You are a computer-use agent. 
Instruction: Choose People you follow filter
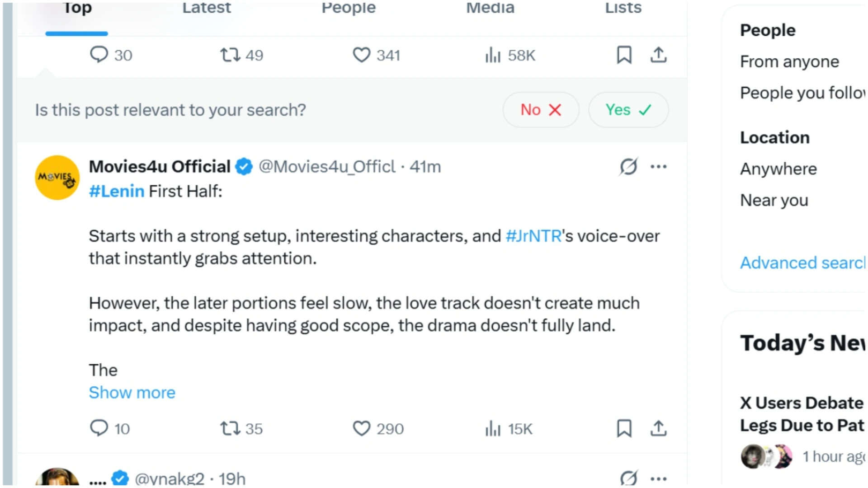pyautogui.click(x=802, y=93)
